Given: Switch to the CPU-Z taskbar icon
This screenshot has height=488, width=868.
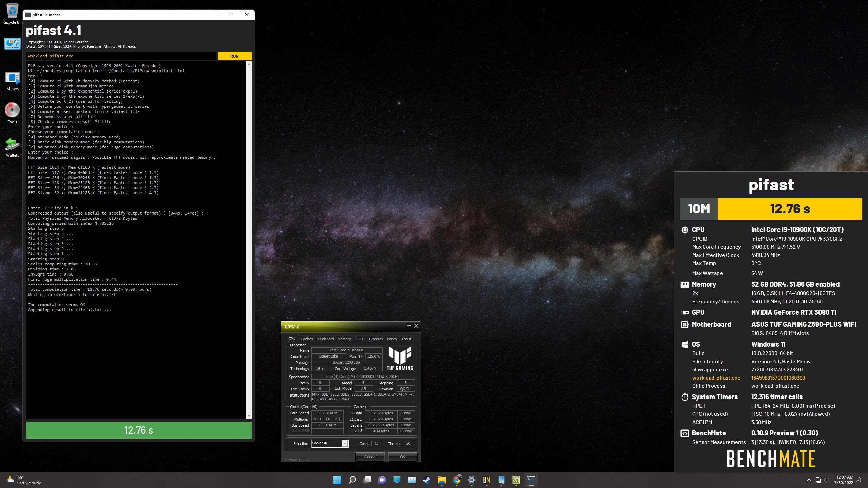Looking at the screenshot, I should point(516,480).
